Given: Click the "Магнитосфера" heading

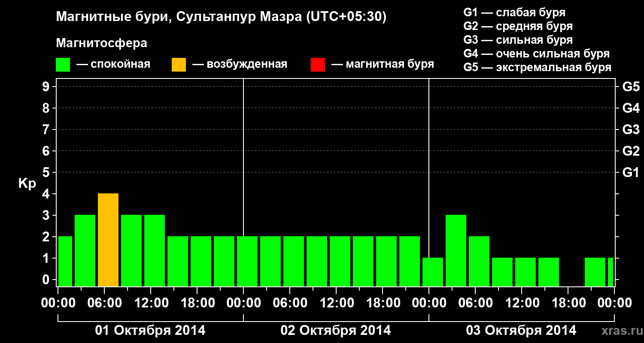Looking at the screenshot, I should point(101,43).
